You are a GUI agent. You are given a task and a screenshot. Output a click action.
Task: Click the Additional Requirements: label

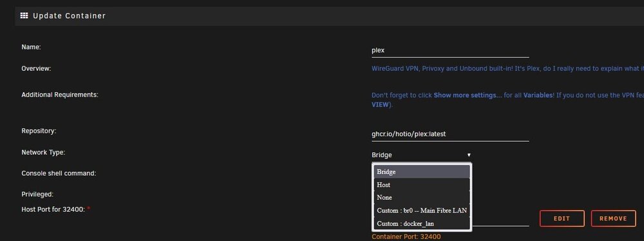tap(59, 95)
